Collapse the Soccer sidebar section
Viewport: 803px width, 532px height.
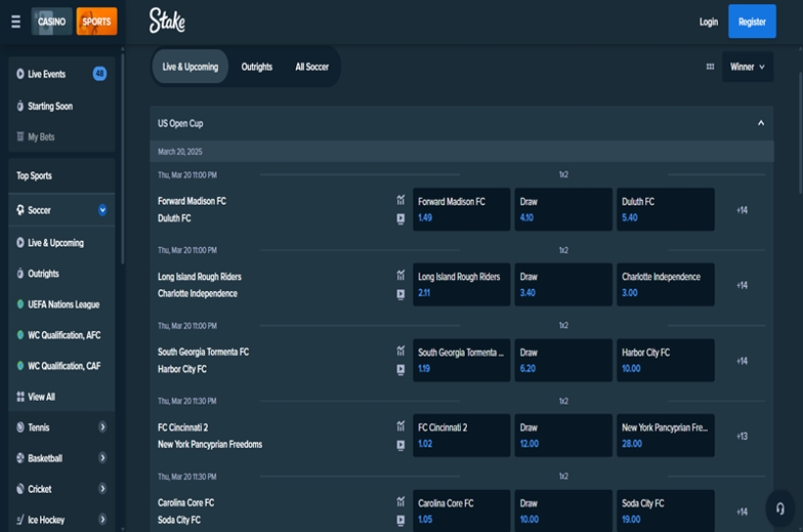click(102, 210)
